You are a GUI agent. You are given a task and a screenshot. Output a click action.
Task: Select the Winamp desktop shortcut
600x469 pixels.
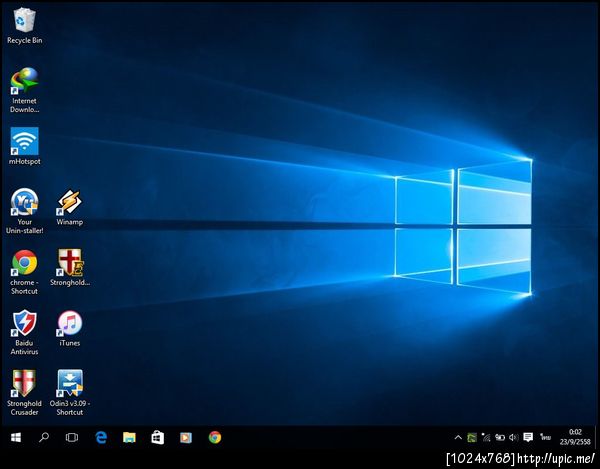pyautogui.click(x=70, y=207)
